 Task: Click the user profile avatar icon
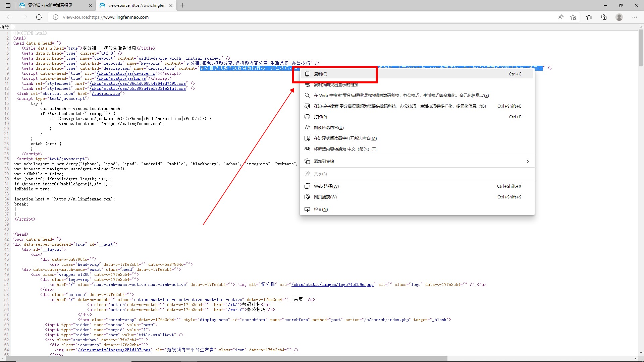pyautogui.click(x=619, y=17)
